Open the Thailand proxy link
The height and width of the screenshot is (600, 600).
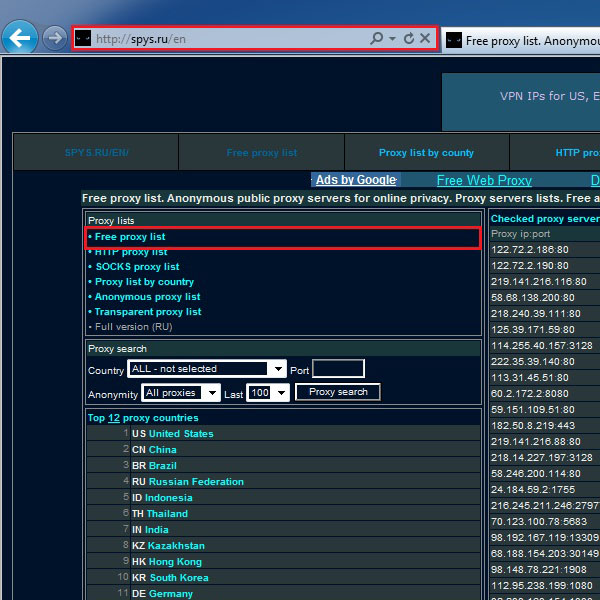pyautogui.click(x=167, y=514)
